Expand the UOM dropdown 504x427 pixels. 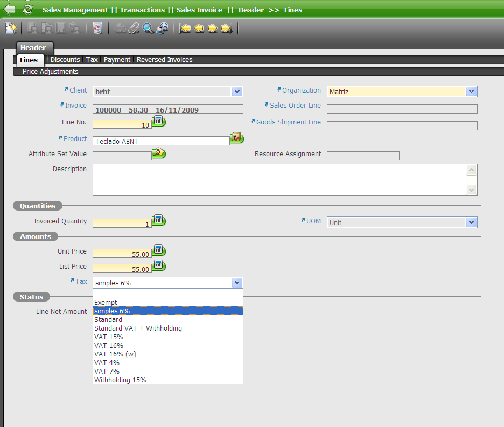coord(471,222)
